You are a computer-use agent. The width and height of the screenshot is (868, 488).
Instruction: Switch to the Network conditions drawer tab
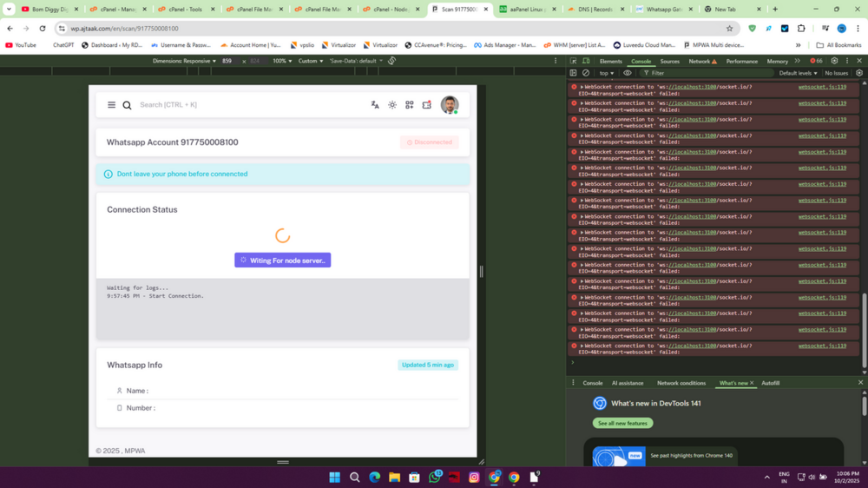click(x=681, y=383)
